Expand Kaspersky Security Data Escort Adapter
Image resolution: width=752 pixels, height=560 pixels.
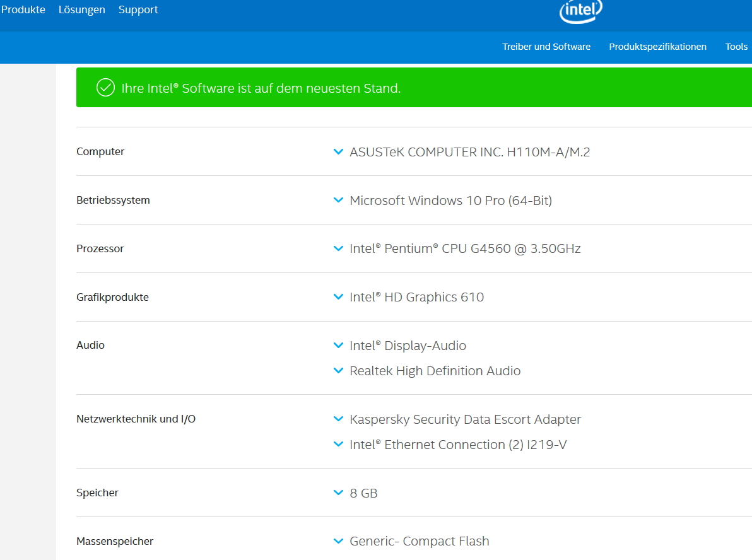(338, 419)
